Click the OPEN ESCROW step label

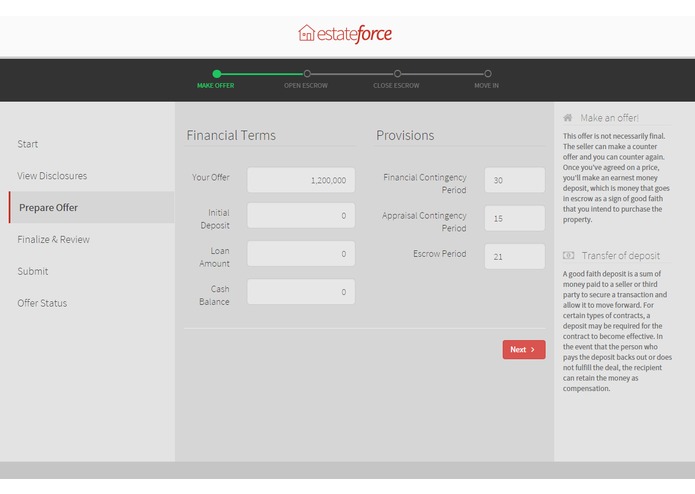[x=306, y=86]
